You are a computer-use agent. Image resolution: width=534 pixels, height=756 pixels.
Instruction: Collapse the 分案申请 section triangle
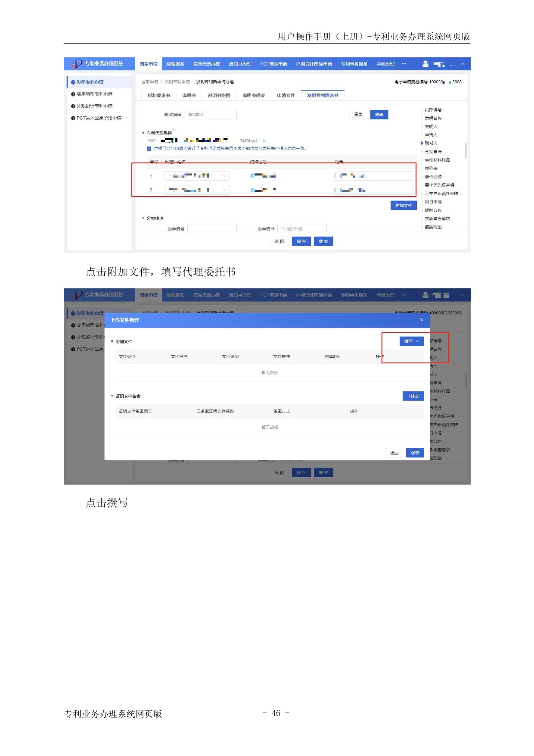(143, 218)
